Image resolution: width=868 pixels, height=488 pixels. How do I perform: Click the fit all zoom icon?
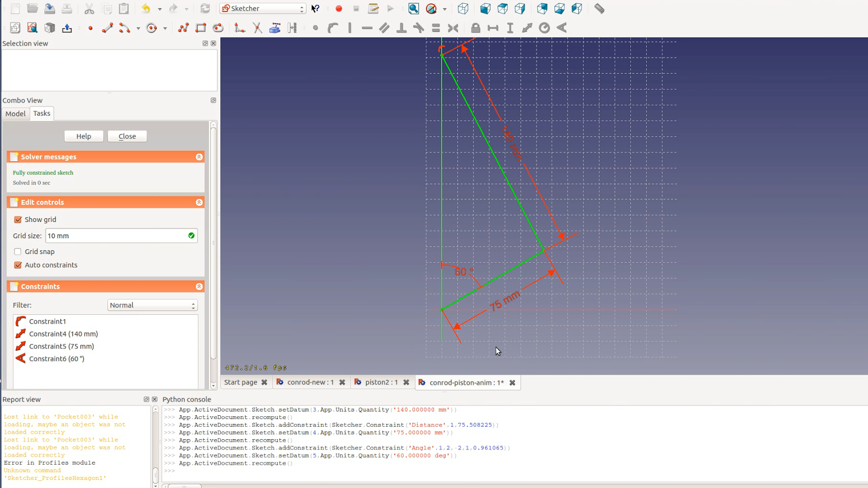(x=413, y=9)
